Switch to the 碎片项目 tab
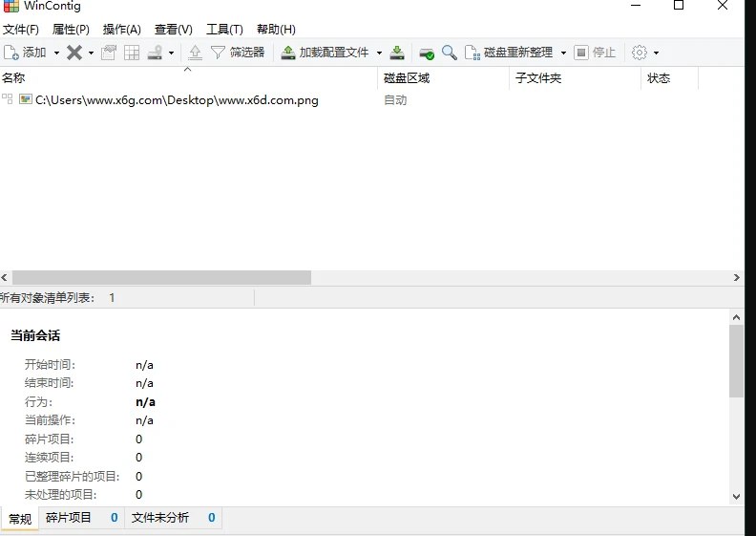This screenshot has width=756, height=536. [81, 518]
